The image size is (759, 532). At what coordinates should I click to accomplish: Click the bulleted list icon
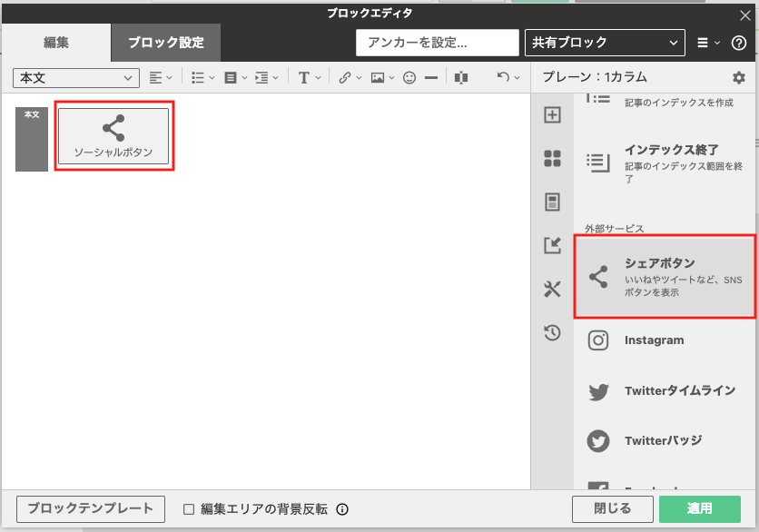coord(198,77)
